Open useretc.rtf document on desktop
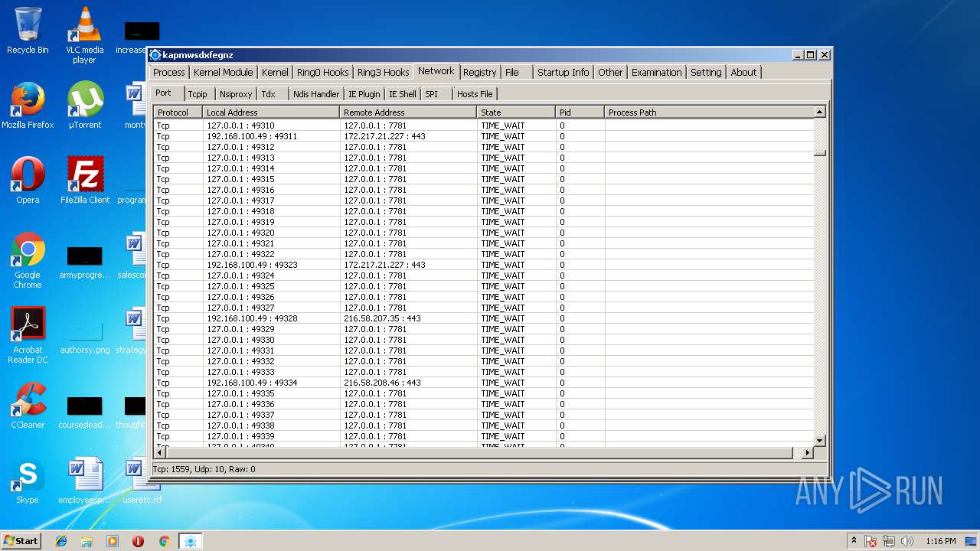This screenshot has height=551, width=980. tap(141, 481)
